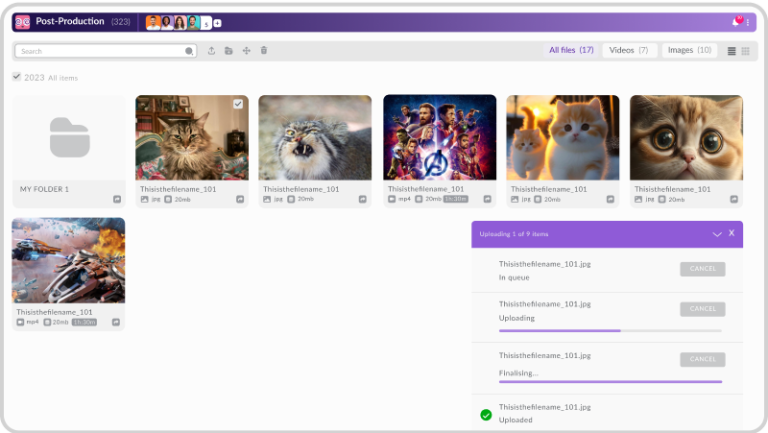The image size is (768, 433).
Task: Cancel the In queue upload
Action: coord(702,269)
